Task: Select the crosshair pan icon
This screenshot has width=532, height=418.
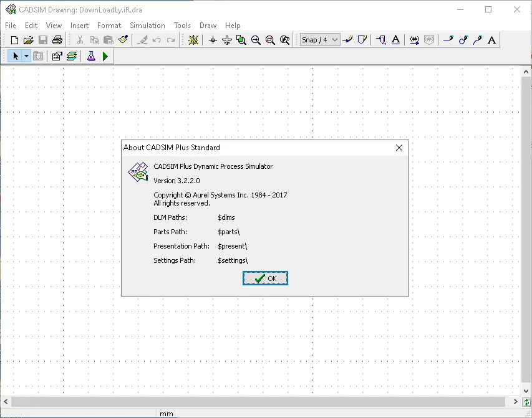Action: pyautogui.click(x=213, y=40)
